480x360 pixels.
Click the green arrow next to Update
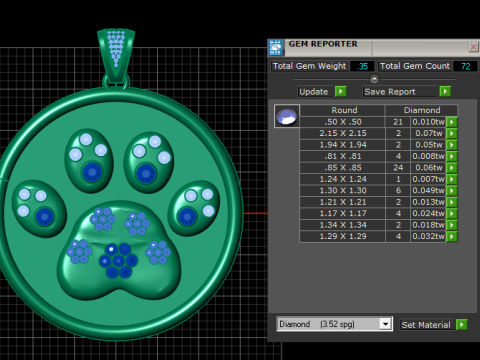point(341,91)
